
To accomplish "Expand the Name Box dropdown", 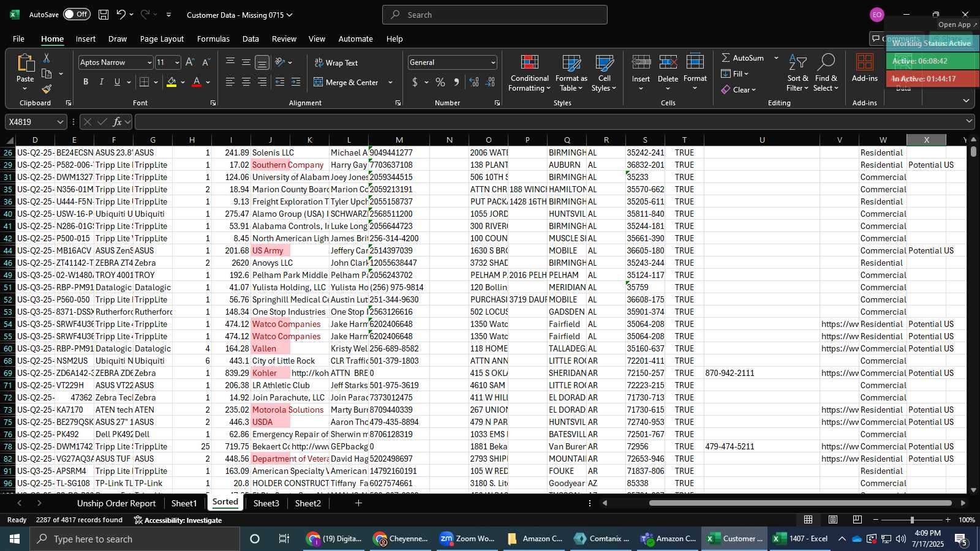I will (60, 122).
